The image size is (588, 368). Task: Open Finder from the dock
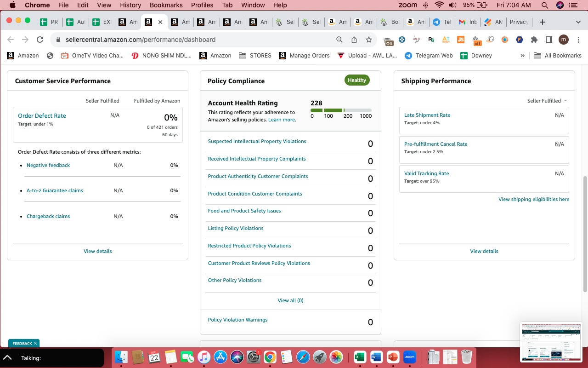[121, 357]
